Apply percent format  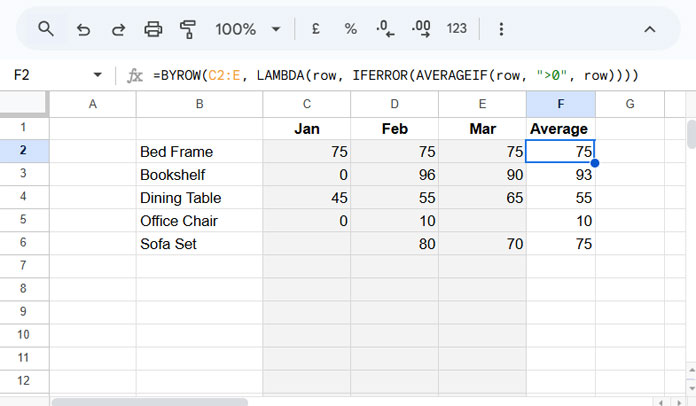351,29
